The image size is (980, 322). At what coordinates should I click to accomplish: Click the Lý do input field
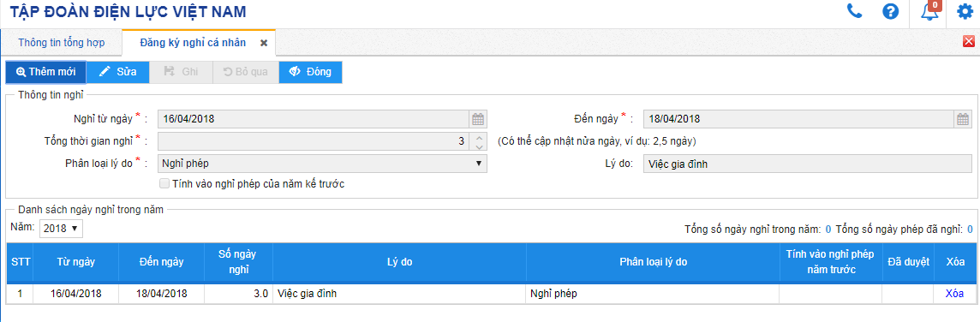click(807, 164)
